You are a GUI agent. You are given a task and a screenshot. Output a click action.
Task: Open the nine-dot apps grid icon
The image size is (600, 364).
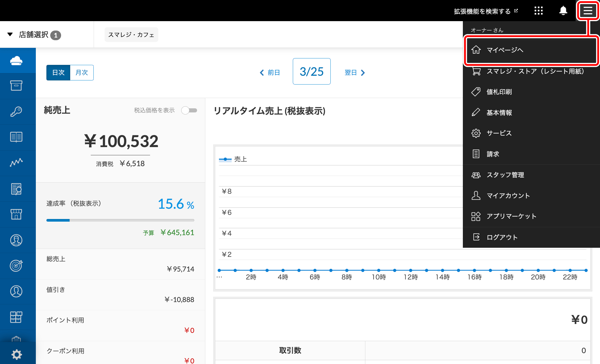538,11
